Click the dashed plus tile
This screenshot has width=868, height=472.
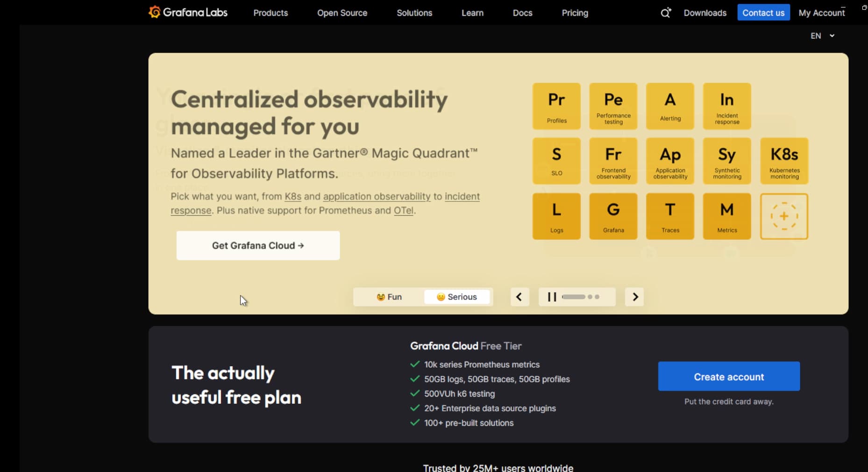pos(784,216)
